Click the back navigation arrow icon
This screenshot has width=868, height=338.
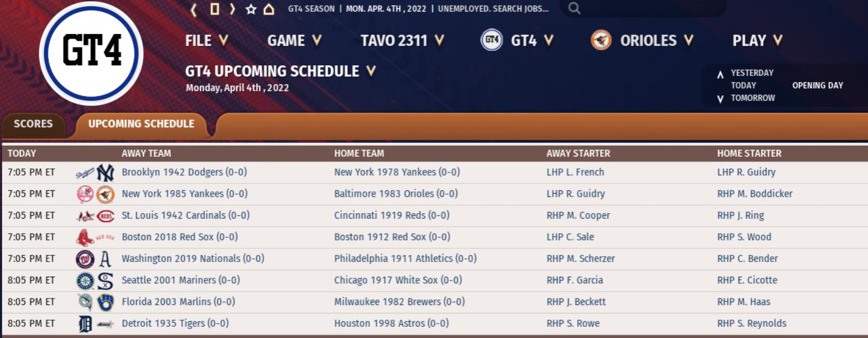point(193,9)
